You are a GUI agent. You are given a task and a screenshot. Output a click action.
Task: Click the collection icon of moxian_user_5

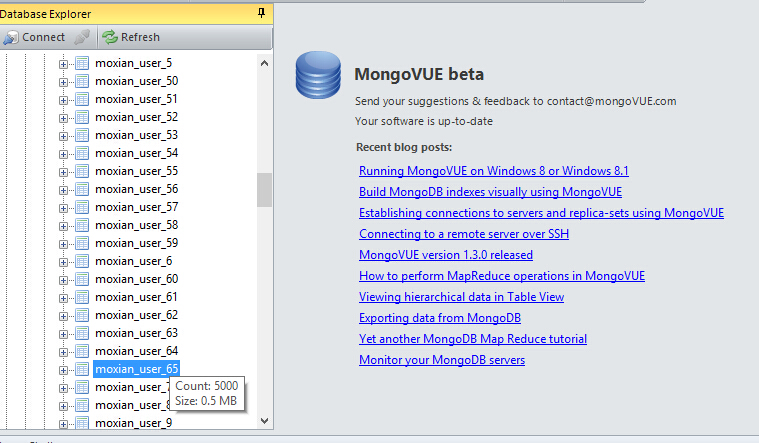(x=82, y=63)
